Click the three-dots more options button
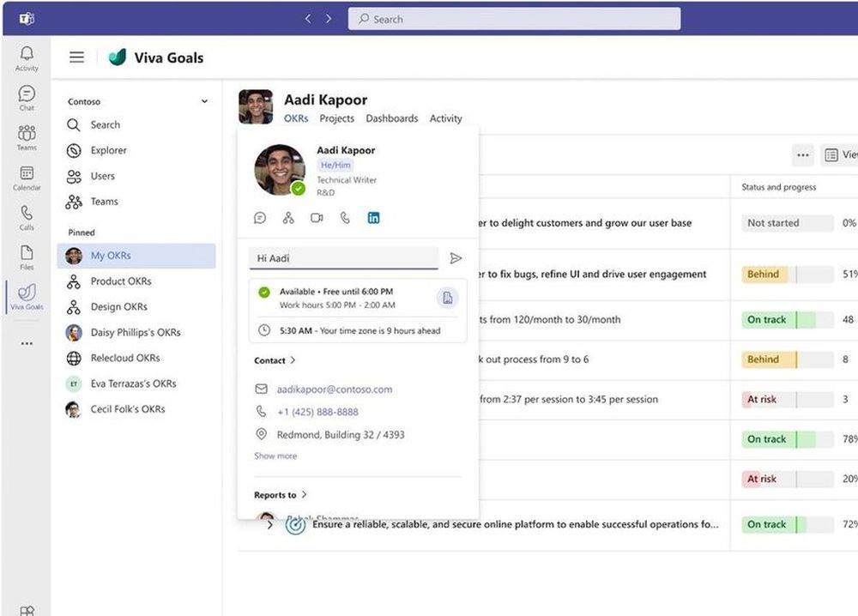 tap(802, 155)
